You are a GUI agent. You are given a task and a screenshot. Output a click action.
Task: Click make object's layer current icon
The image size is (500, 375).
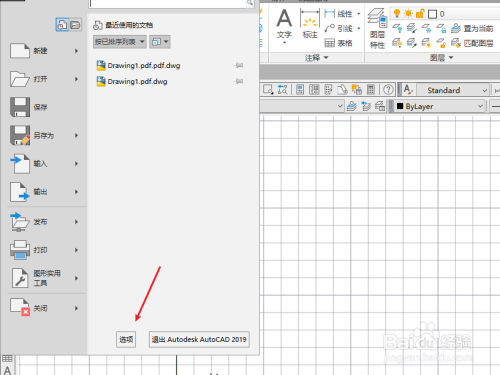pos(352,106)
